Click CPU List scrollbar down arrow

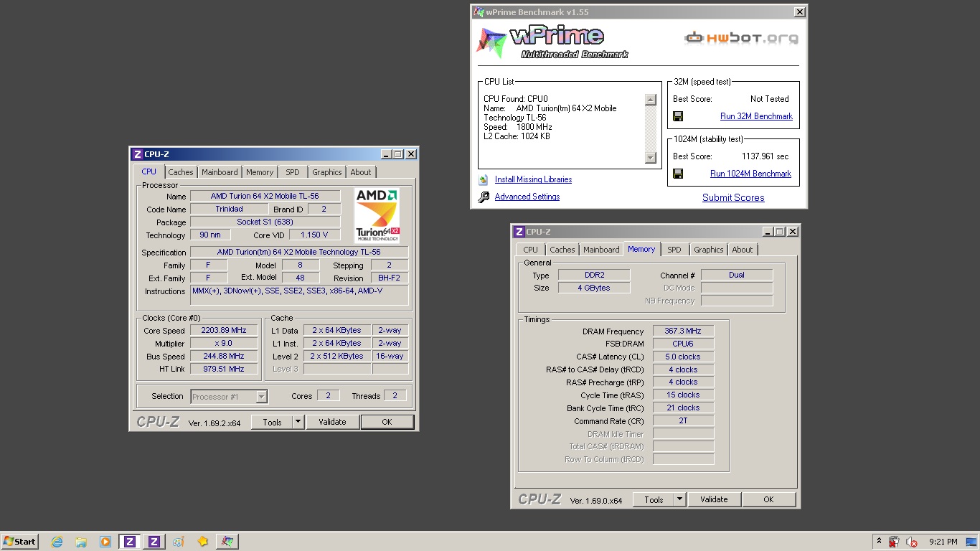point(651,158)
